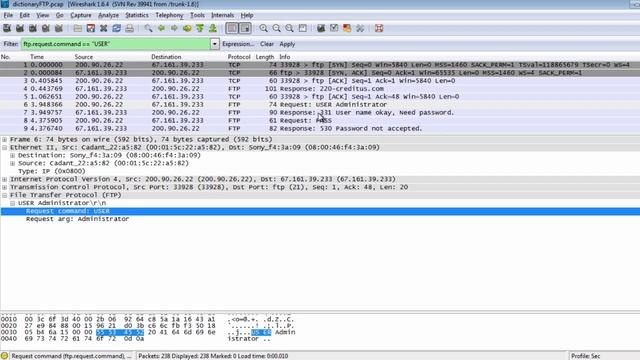Open the Internals menu
This screenshot has width=640, height=360.
pyautogui.click(x=222, y=15)
